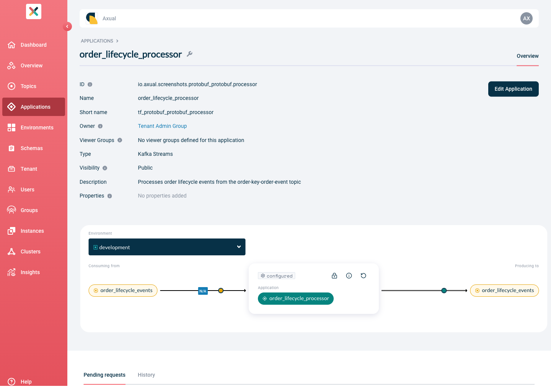
Task: Click the Edit Application button
Action: point(514,89)
